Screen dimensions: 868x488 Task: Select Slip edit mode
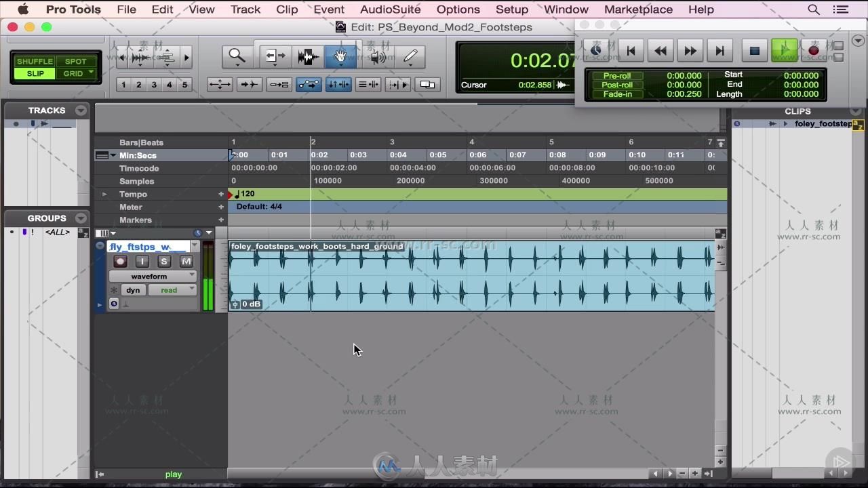coord(35,73)
